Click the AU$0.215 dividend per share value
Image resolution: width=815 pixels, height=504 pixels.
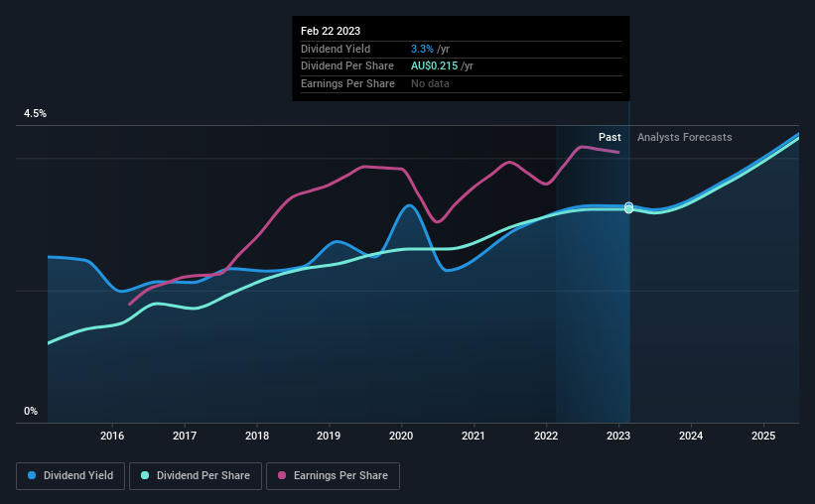tap(435, 66)
